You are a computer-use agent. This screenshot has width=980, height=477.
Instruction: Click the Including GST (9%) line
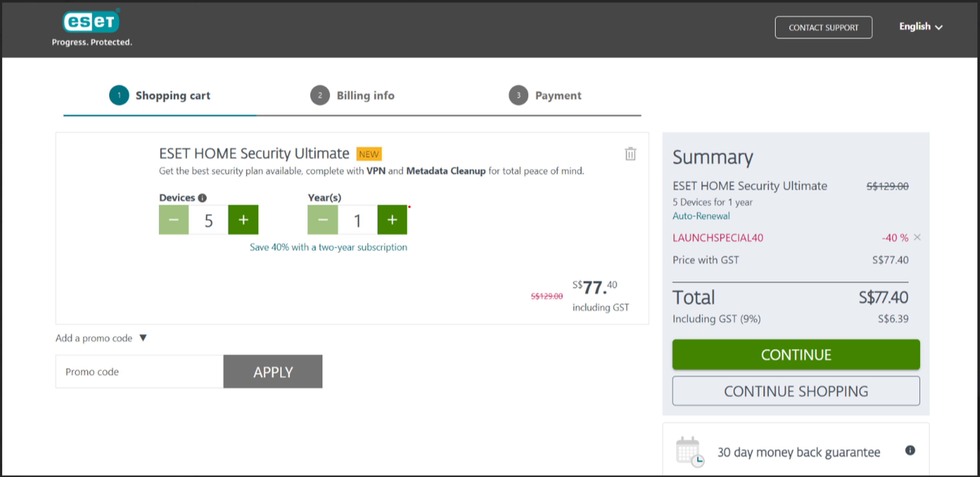pos(717,319)
